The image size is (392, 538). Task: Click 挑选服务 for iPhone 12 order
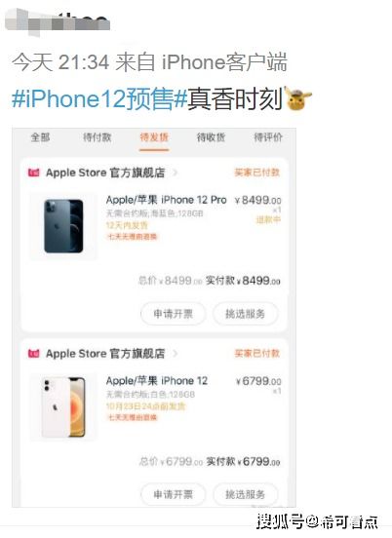245,494
